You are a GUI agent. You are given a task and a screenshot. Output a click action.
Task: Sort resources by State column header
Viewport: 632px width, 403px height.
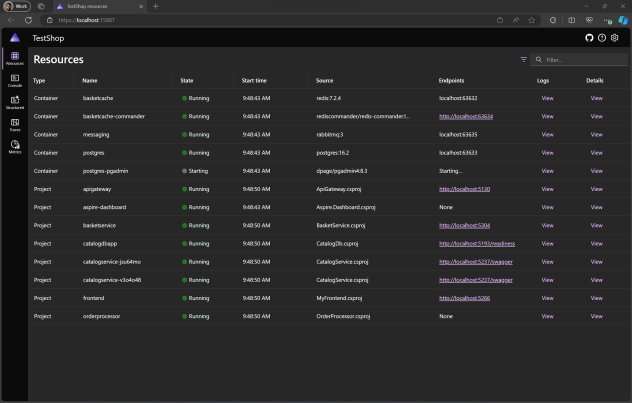point(187,80)
